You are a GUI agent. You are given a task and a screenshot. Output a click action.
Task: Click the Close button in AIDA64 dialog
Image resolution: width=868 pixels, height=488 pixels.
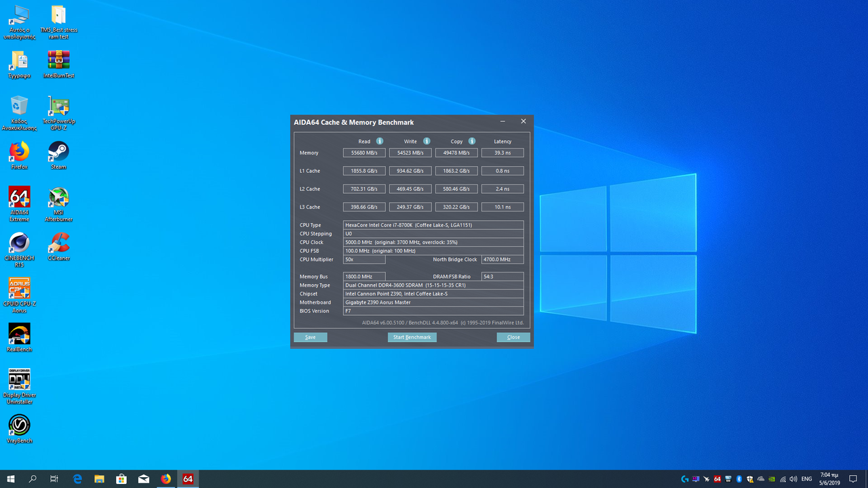tap(513, 337)
